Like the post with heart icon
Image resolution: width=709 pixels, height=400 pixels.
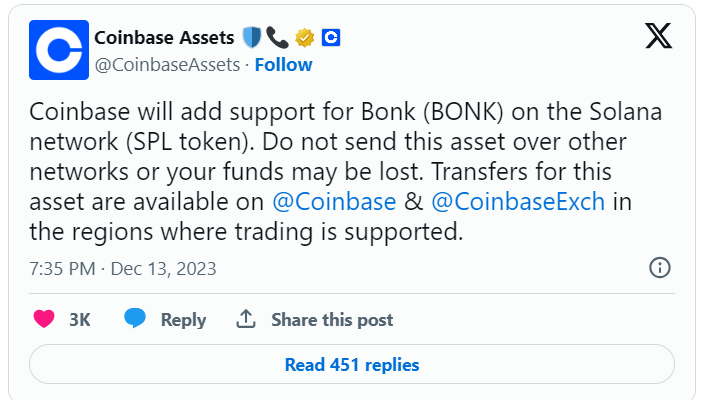(44, 319)
